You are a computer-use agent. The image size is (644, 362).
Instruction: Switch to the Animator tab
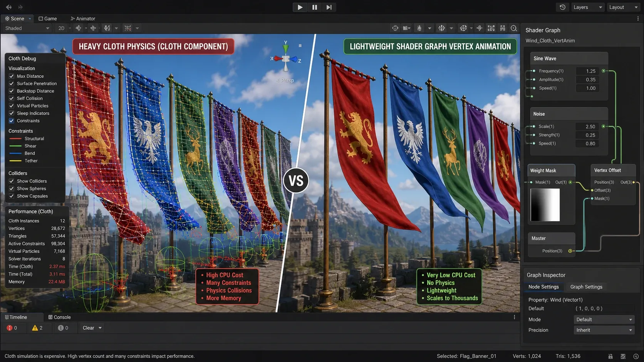83,18
